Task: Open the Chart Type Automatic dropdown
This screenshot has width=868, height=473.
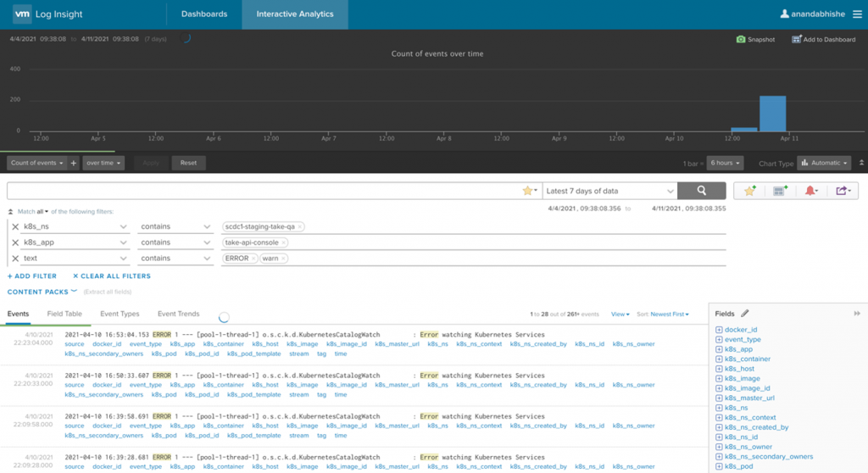Action: click(823, 163)
